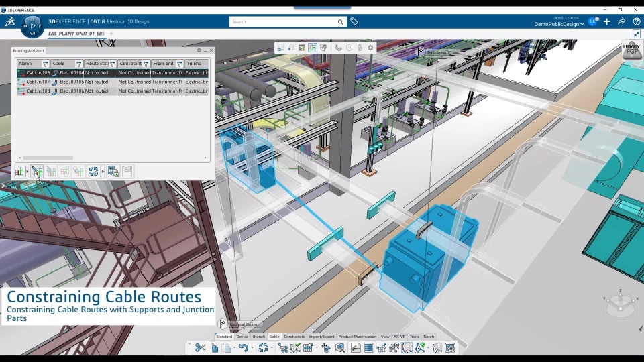Open Routing Assistant settings gear
644x362 pixels.
pos(199,50)
